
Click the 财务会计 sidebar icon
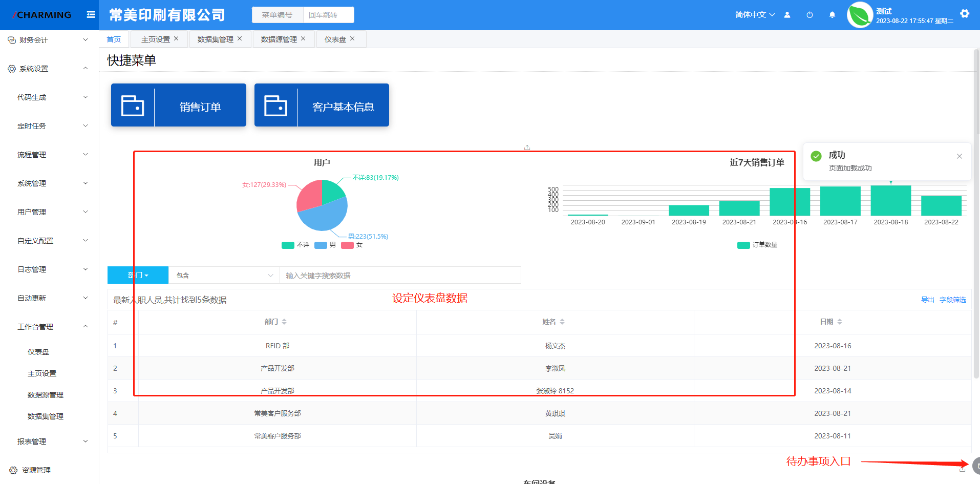coord(12,40)
